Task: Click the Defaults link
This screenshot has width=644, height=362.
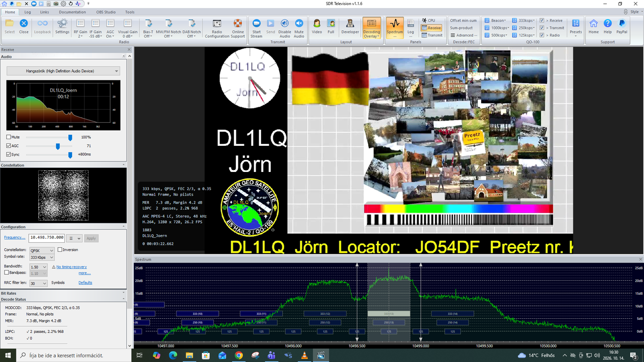Action: (x=85, y=283)
